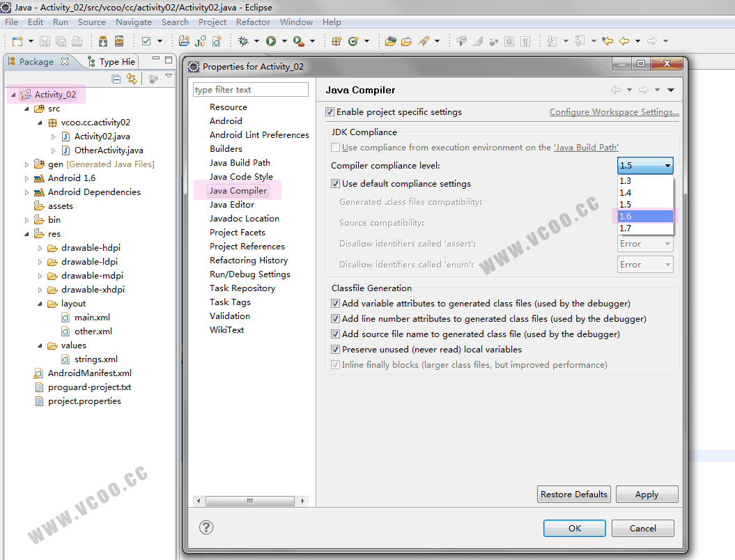Open the Refactor menu

[253, 22]
